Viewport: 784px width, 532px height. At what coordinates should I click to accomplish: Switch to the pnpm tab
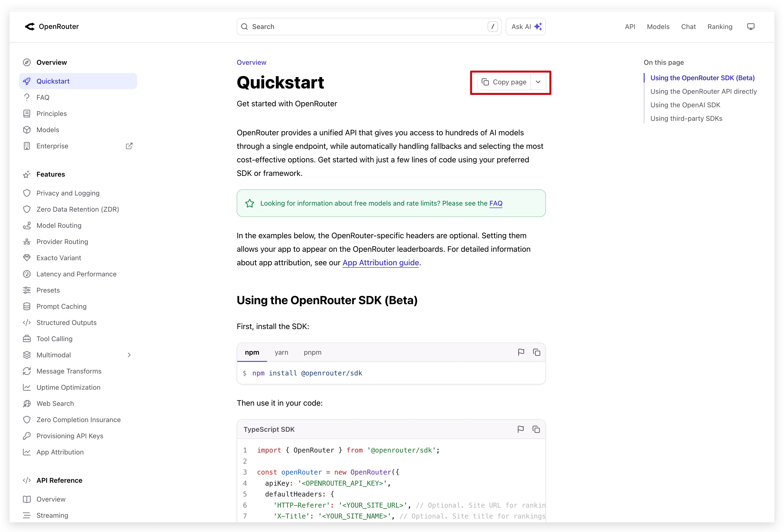point(312,352)
